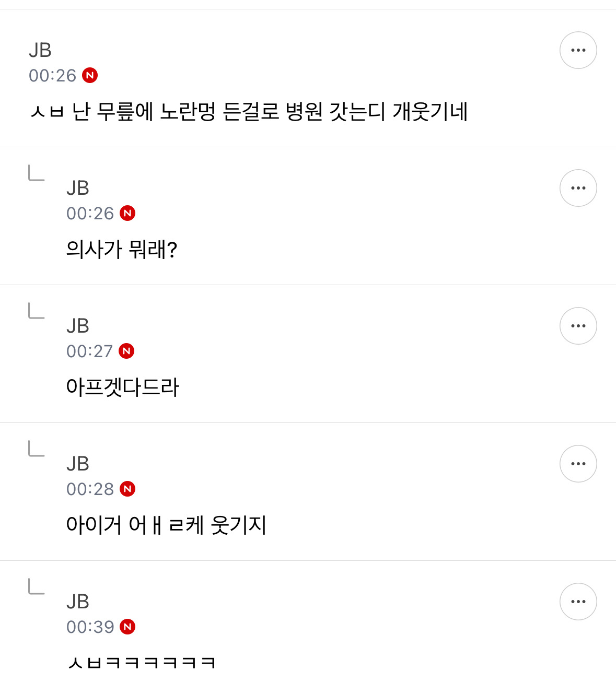Open more options on "의사가 뭐래?" reply

(578, 188)
